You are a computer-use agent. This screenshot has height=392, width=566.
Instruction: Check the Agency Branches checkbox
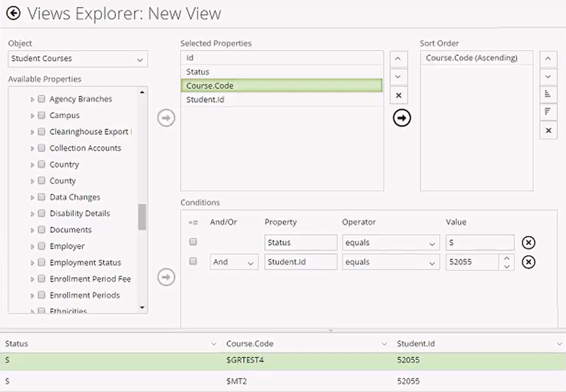click(41, 99)
